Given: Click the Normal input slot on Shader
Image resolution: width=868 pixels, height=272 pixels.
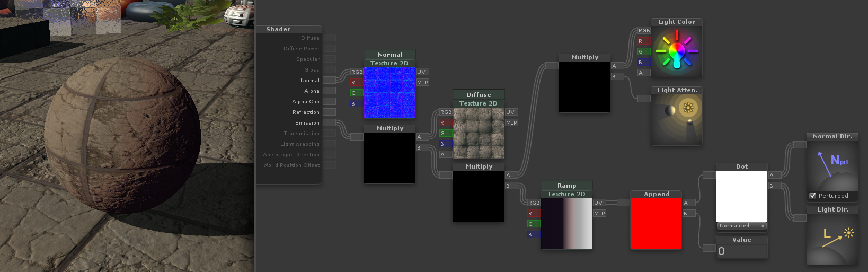Looking at the screenshot, I should click(x=329, y=81).
